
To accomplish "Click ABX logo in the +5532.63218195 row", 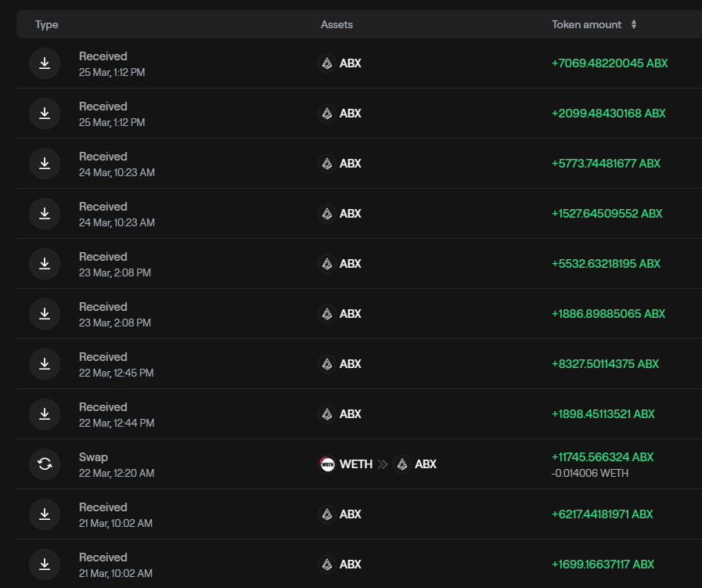I will 327,264.
